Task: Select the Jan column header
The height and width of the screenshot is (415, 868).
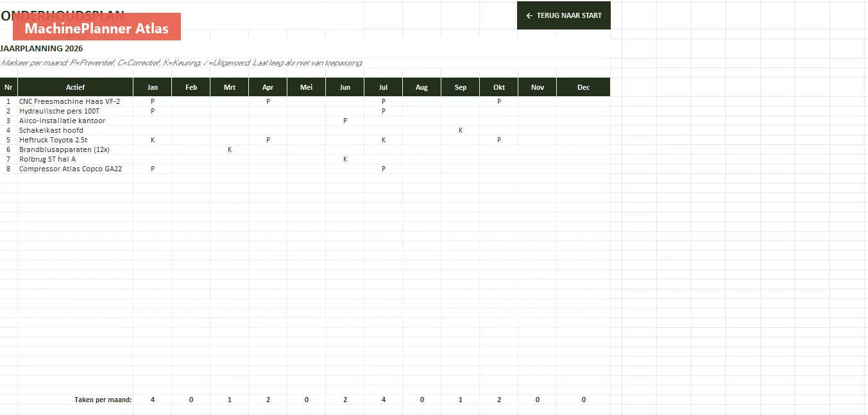Action: 152,87
